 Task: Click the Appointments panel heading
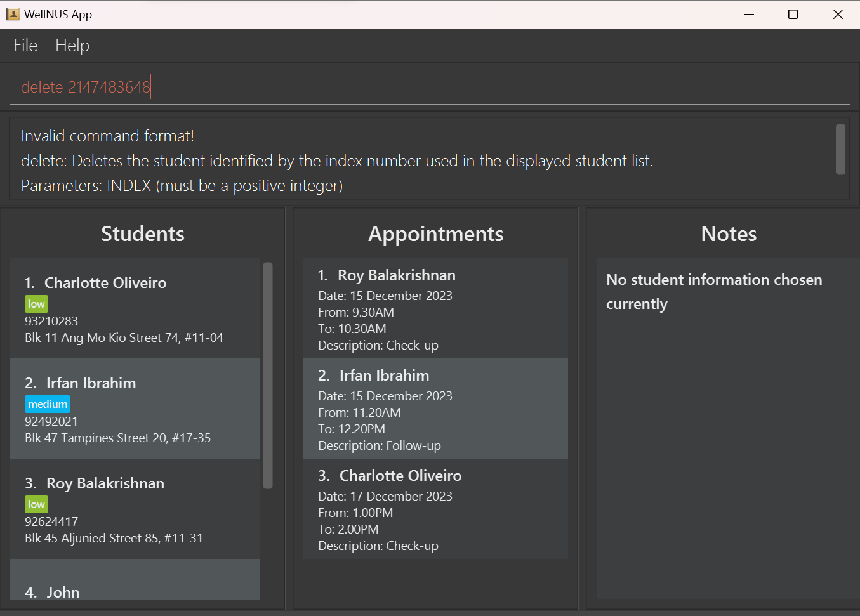coord(436,234)
